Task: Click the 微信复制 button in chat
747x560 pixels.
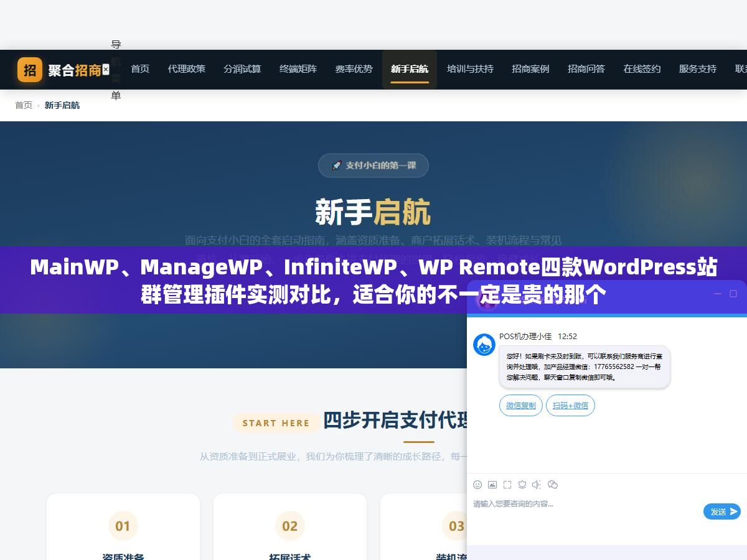Action: click(521, 406)
